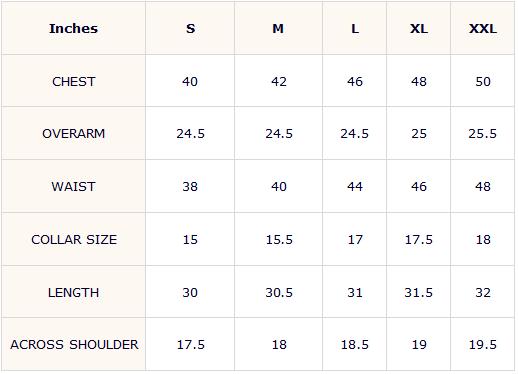Click the OVERARM row label
The image size is (518, 374).
click(x=74, y=133)
